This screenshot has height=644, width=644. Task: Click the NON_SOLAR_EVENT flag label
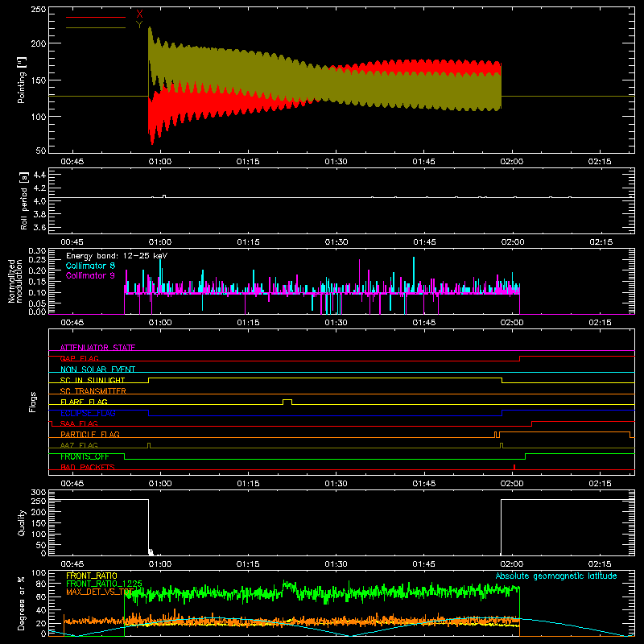[97, 369]
